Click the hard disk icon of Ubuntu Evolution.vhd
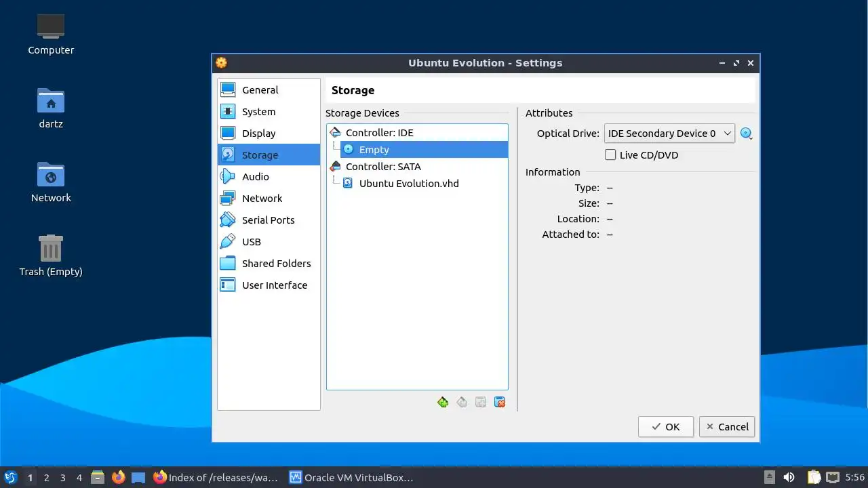Viewport: 868px width, 488px height. (x=348, y=183)
